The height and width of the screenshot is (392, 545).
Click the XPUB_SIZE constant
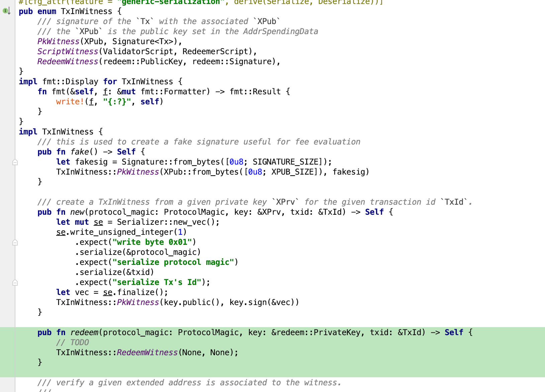coord(293,172)
